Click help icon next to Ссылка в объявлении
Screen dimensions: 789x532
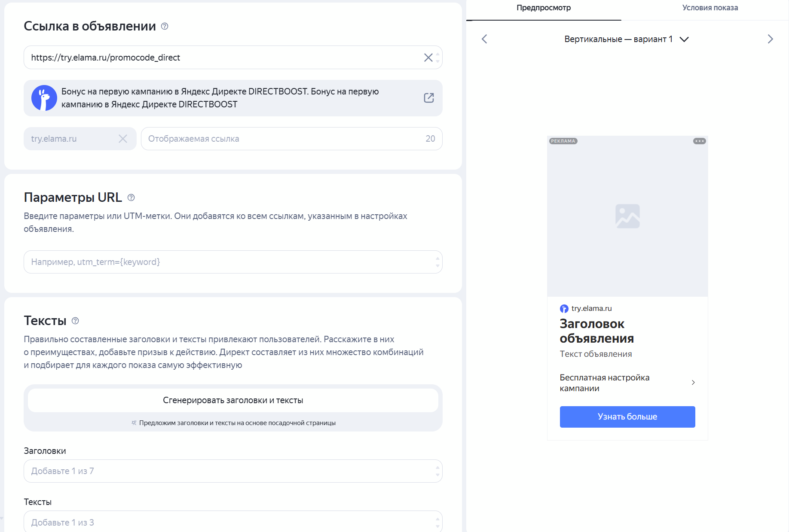point(165,26)
